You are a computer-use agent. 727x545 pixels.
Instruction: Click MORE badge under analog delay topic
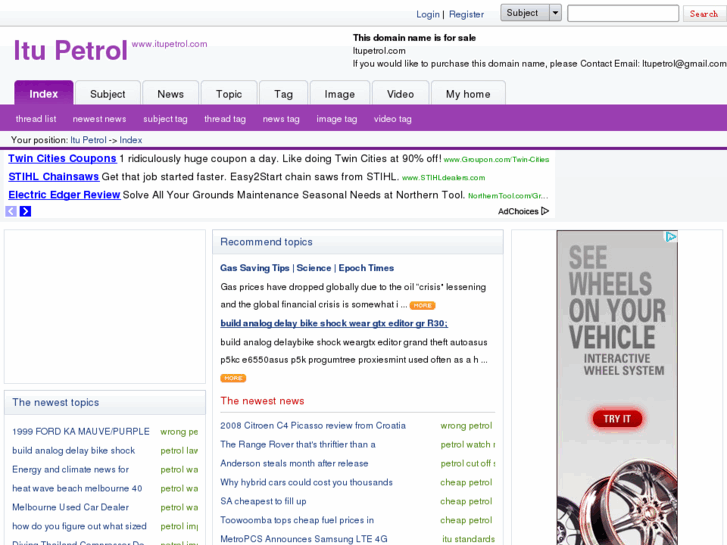(x=233, y=378)
